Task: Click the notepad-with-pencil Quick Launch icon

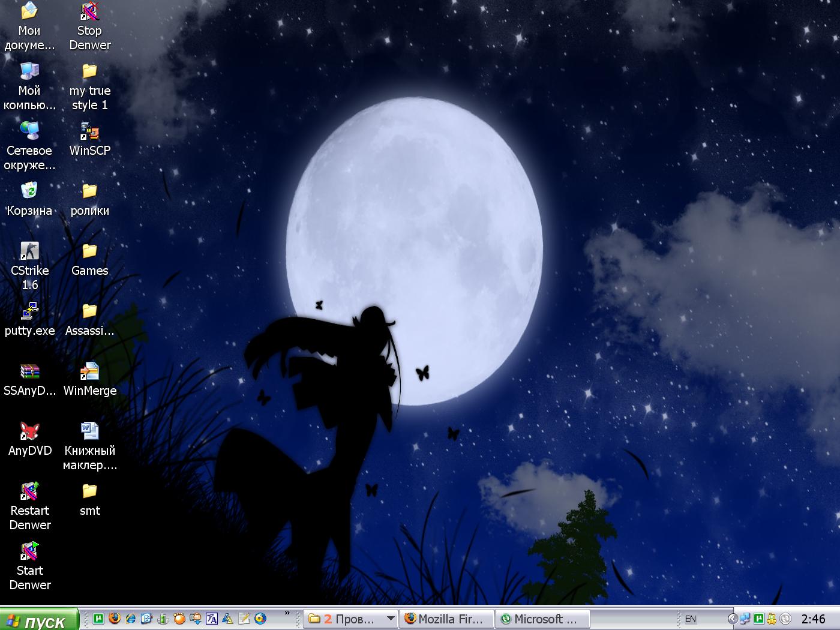Action: point(244,619)
